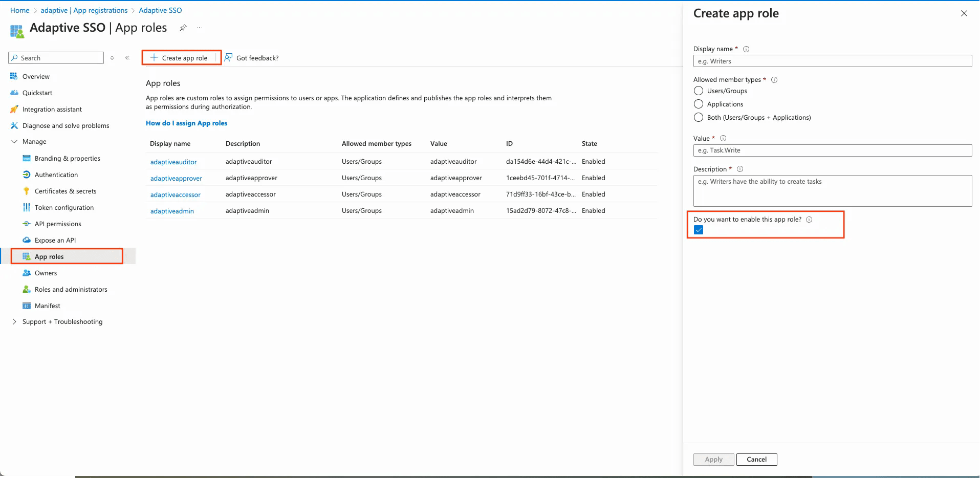
Task: Click the Roles and administrators icon
Action: point(27,289)
